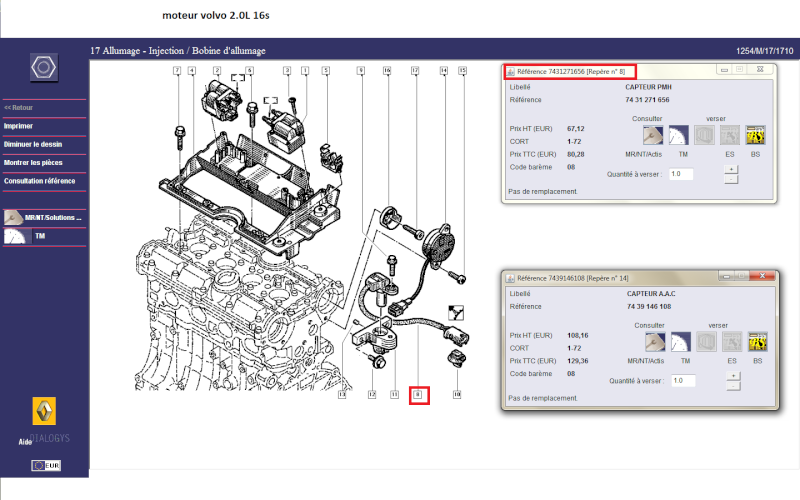Click ES icon in CAPTEUR A.A.C window
The image size is (800, 500).
[732, 342]
